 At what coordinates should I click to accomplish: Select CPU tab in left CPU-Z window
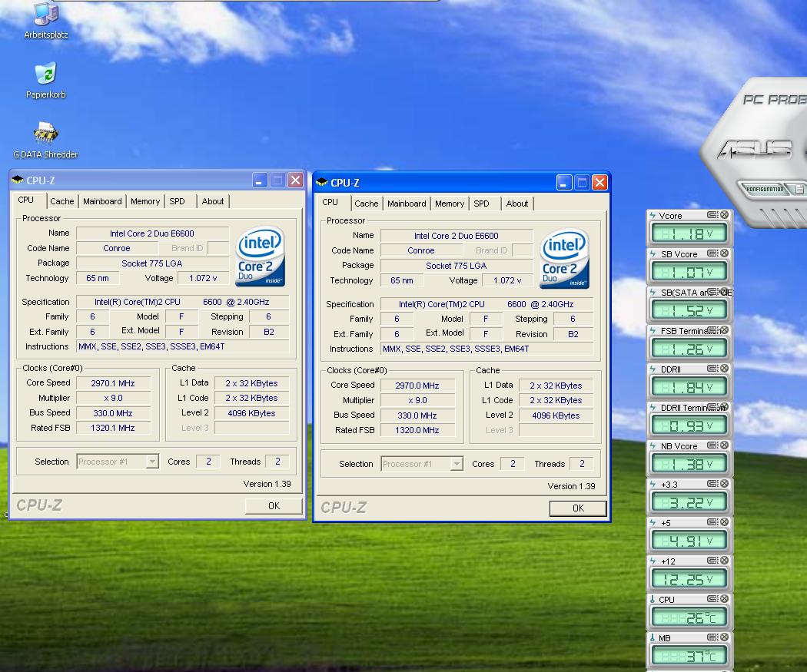(26, 200)
